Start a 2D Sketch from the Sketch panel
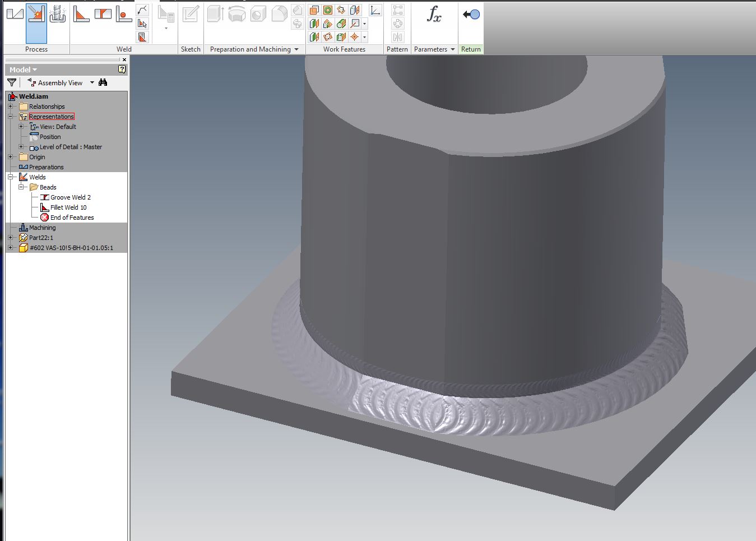Image resolution: width=756 pixels, height=541 pixels. pyautogui.click(x=191, y=14)
